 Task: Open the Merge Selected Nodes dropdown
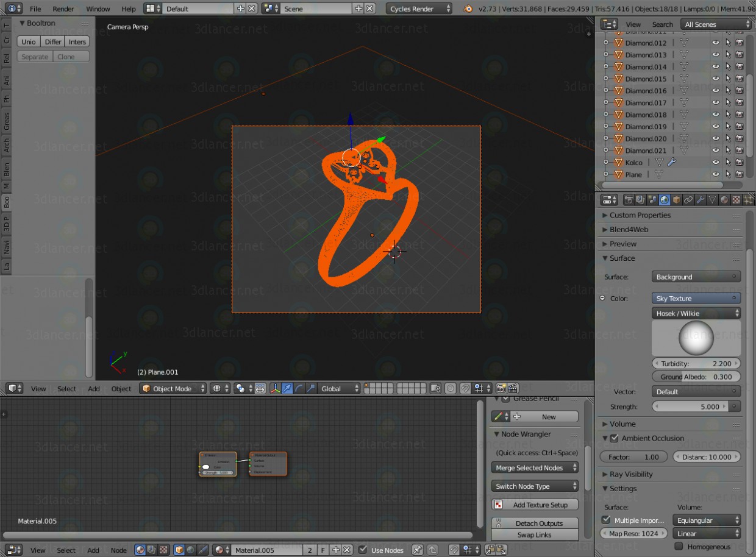click(535, 468)
